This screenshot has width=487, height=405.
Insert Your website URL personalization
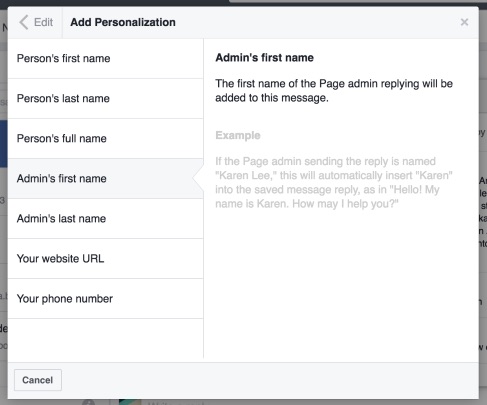click(106, 259)
